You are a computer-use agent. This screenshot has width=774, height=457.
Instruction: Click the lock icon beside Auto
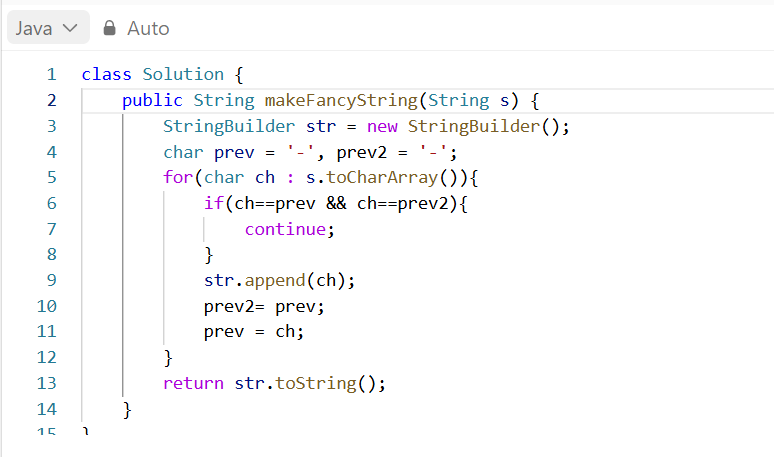click(x=110, y=28)
